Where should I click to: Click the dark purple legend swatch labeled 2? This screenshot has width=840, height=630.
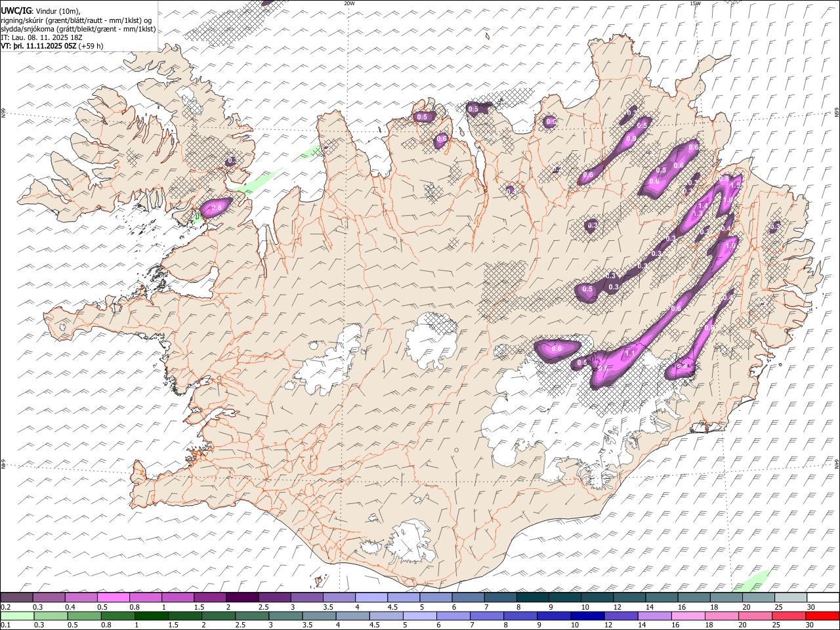pos(242,597)
